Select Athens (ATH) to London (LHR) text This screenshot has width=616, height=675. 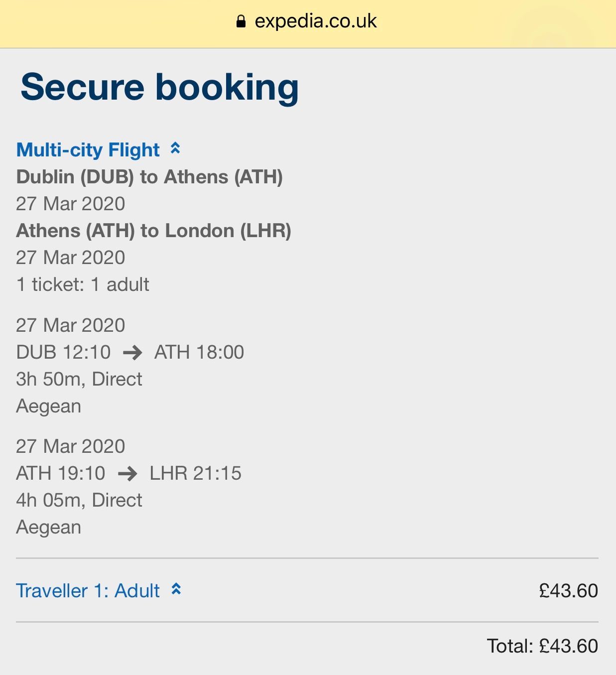(153, 231)
